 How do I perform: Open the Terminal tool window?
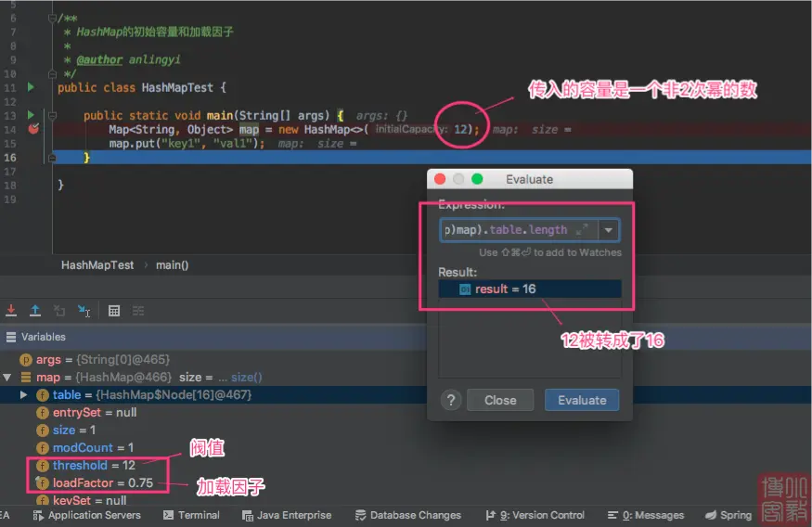[x=191, y=515]
